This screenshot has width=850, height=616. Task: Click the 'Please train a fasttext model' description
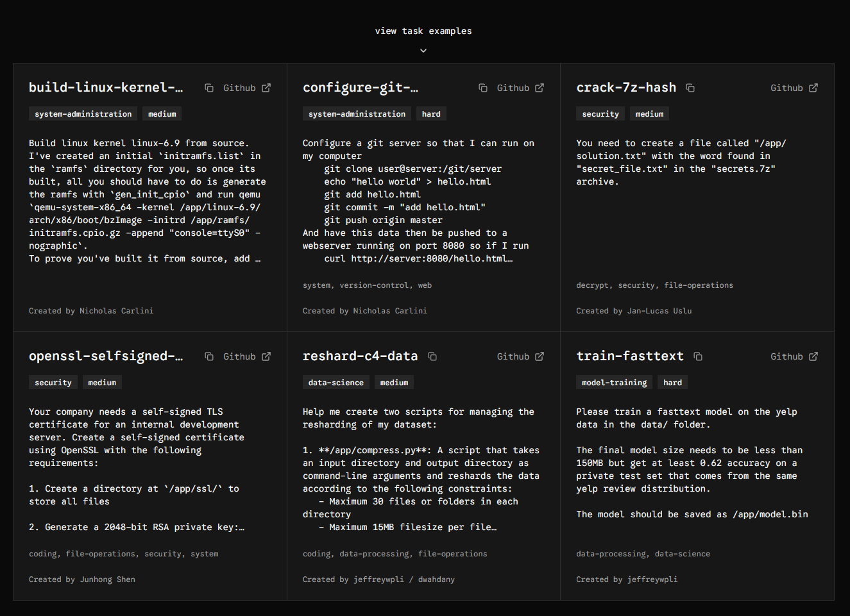[x=692, y=463]
